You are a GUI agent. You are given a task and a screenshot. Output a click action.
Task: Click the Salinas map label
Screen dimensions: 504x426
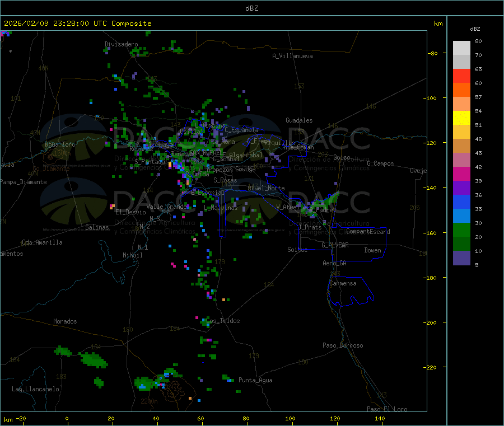[97, 227]
